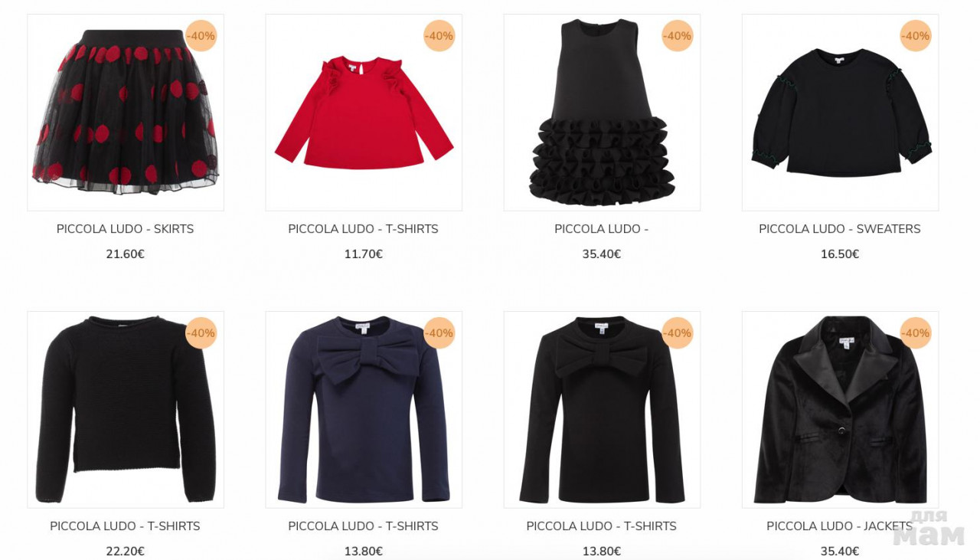Click the -40% badge on the velvet blazer
Viewport: 980px width, 560px height.
pos(916,333)
